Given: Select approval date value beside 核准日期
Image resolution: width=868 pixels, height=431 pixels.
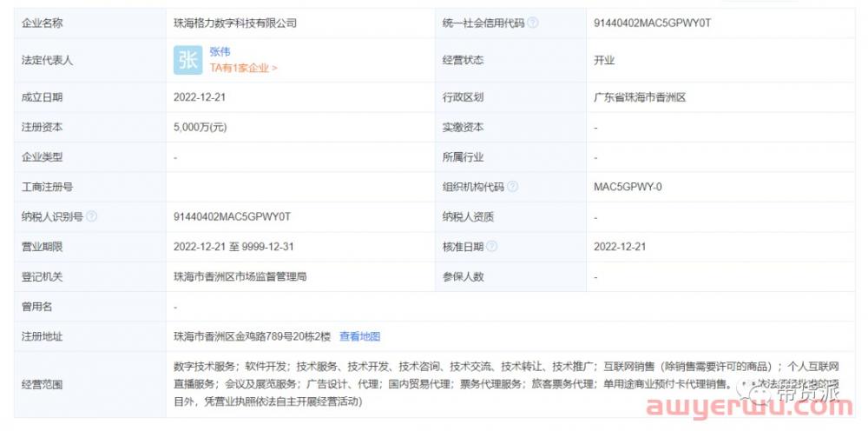Looking at the screenshot, I should [620, 247].
